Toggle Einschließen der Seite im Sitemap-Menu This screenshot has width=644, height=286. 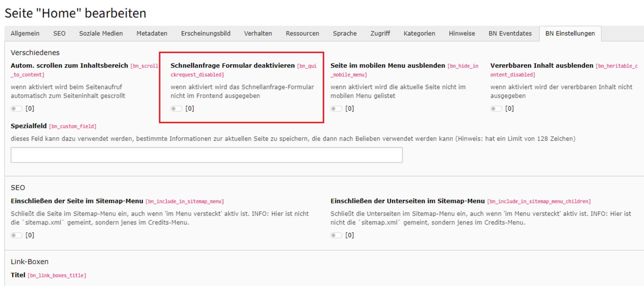coord(16,235)
